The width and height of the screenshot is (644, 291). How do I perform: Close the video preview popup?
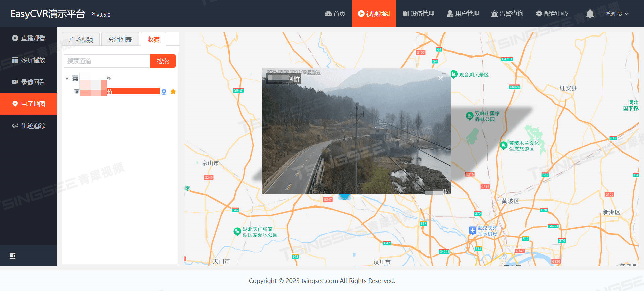(x=440, y=78)
